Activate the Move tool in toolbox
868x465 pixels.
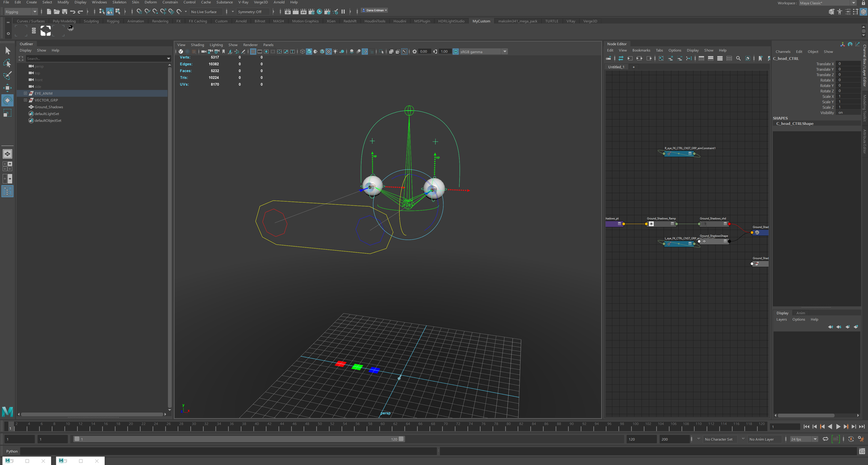point(7,88)
